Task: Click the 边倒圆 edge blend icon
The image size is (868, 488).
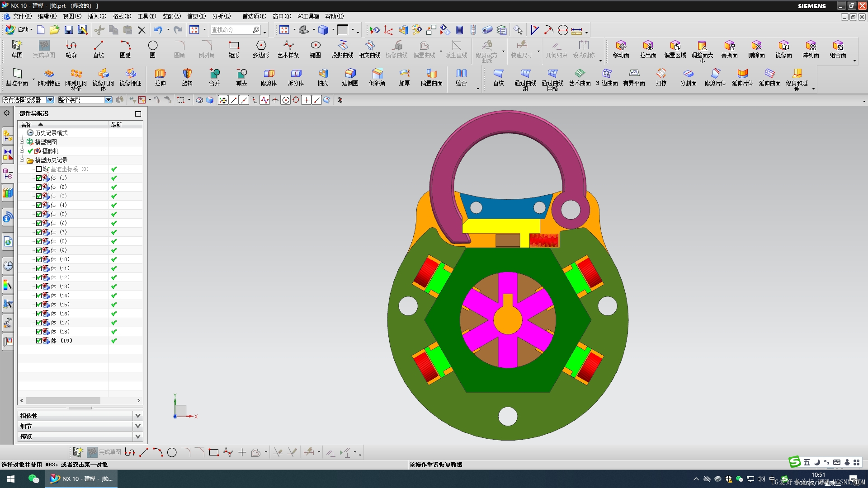Action: click(350, 77)
